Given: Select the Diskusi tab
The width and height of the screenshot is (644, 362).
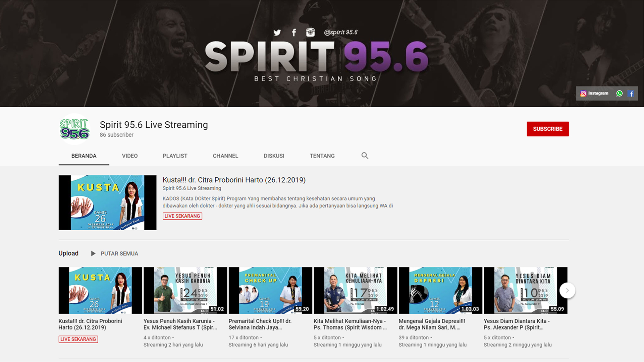Looking at the screenshot, I should pyautogui.click(x=274, y=156).
